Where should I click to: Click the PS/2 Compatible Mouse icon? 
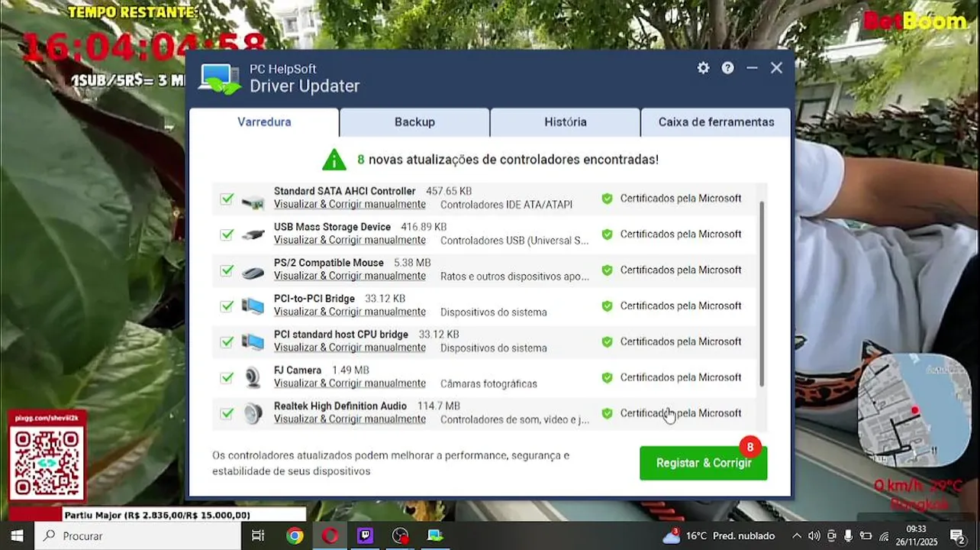click(x=253, y=272)
